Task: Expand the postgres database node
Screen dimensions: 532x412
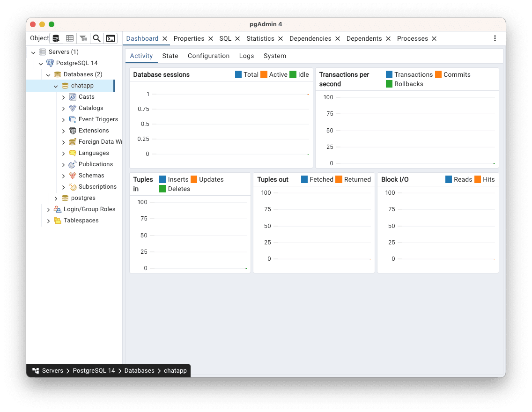Action: point(56,199)
